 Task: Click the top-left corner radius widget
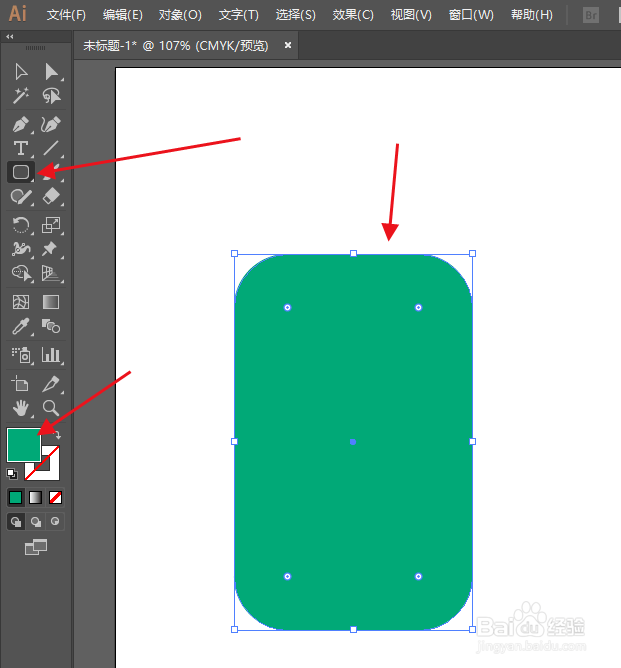click(288, 308)
